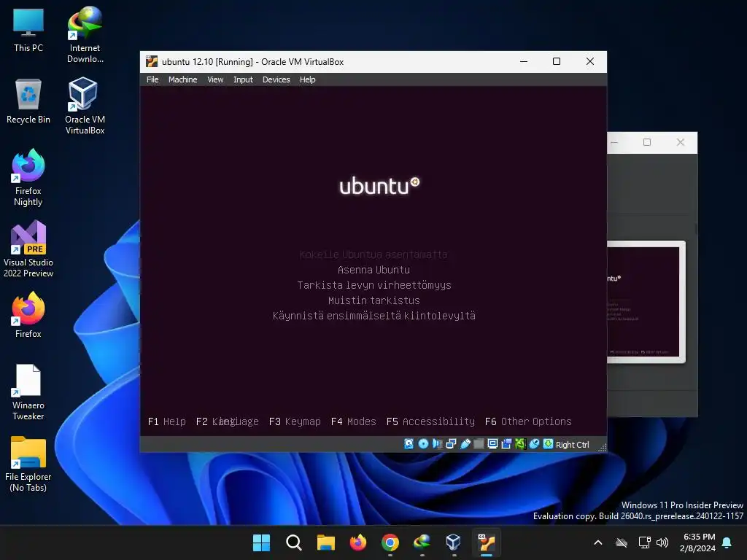Click the network adapter indicator in VM status bar
The width and height of the screenshot is (747, 560).
click(451, 444)
